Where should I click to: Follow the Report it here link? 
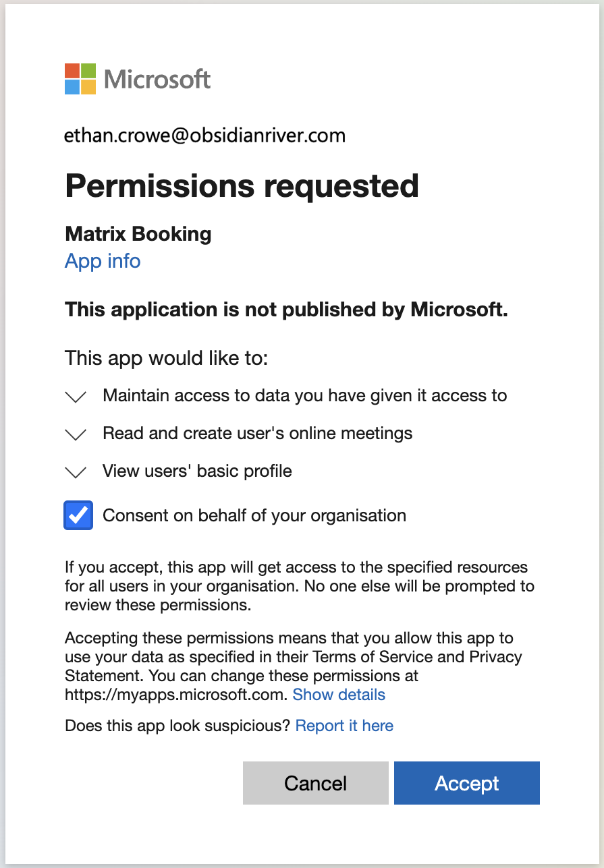(344, 726)
